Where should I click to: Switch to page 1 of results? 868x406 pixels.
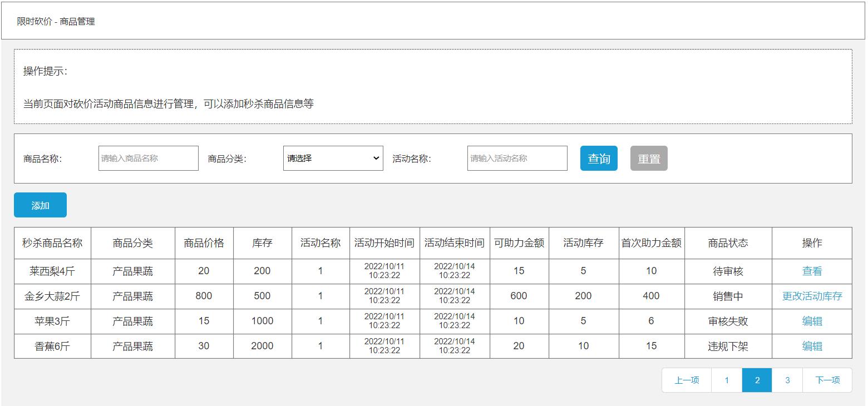tap(727, 380)
